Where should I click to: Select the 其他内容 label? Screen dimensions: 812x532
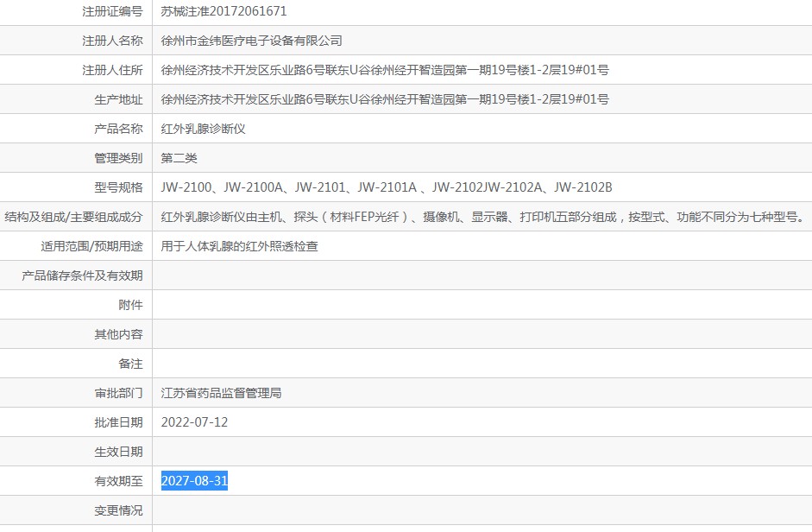click(x=118, y=334)
